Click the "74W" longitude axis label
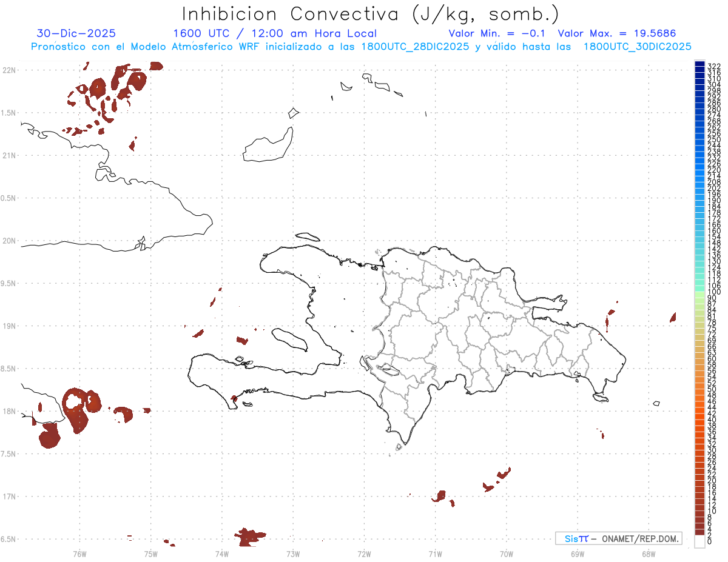This screenshot has width=728, height=562. click(x=221, y=554)
